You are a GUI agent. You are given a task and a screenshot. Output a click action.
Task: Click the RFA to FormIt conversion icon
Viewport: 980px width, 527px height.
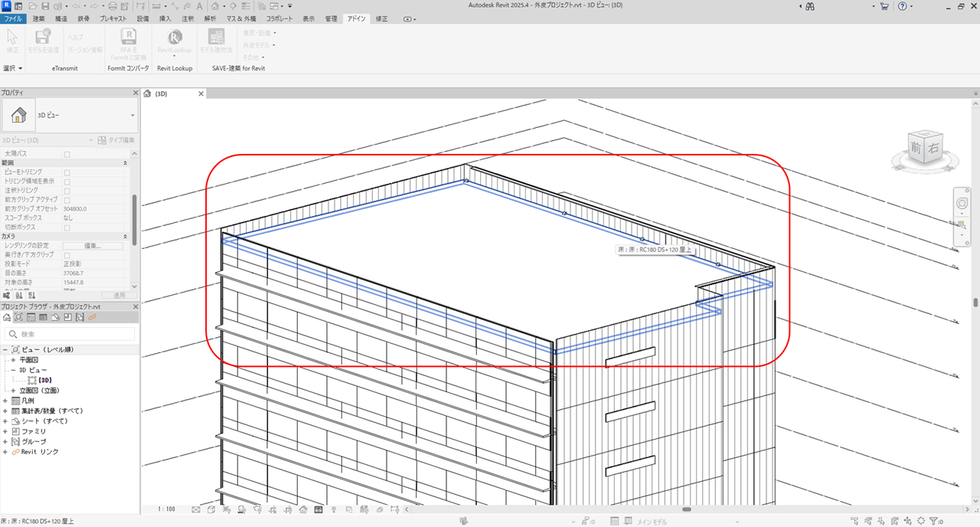coord(129,37)
